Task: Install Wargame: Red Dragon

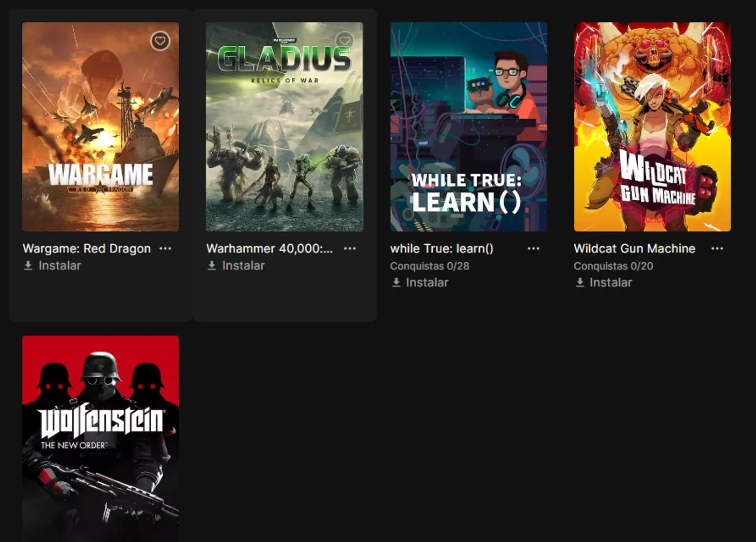Action: coord(52,266)
